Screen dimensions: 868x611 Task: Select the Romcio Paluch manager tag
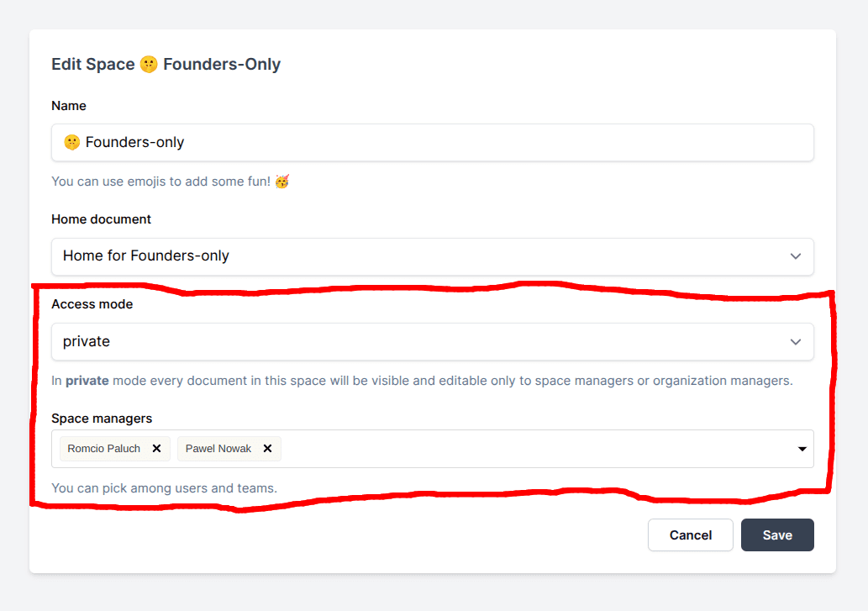pos(104,449)
